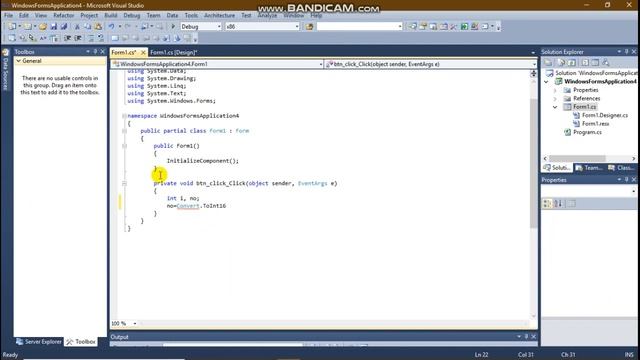Open the Build menu

point(111,16)
